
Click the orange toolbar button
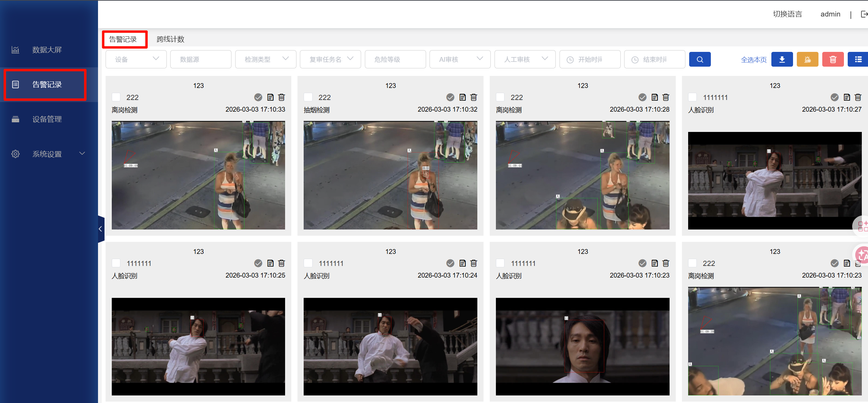(x=807, y=59)
